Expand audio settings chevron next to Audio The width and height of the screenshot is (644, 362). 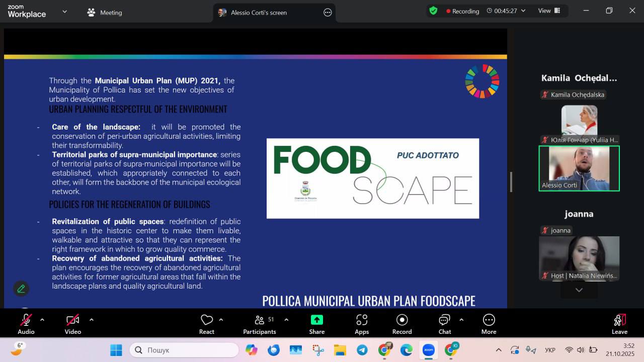click(x=42, y=320)
